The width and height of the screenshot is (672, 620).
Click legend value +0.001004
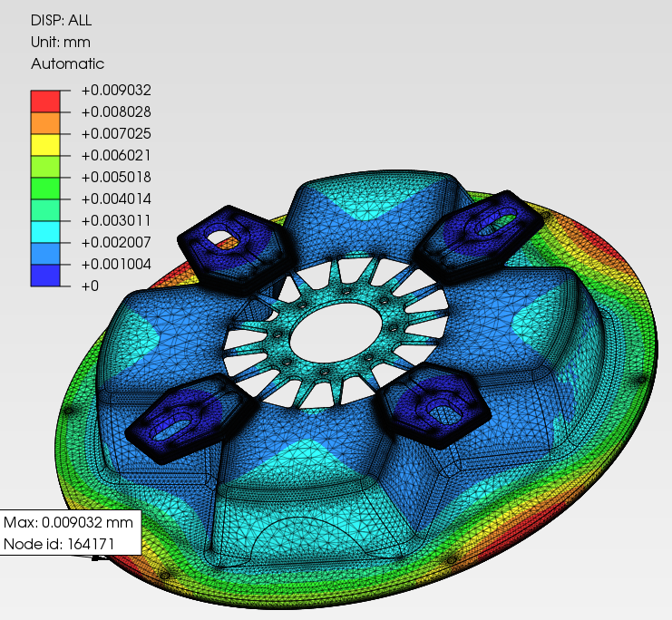tap(116, 265)
